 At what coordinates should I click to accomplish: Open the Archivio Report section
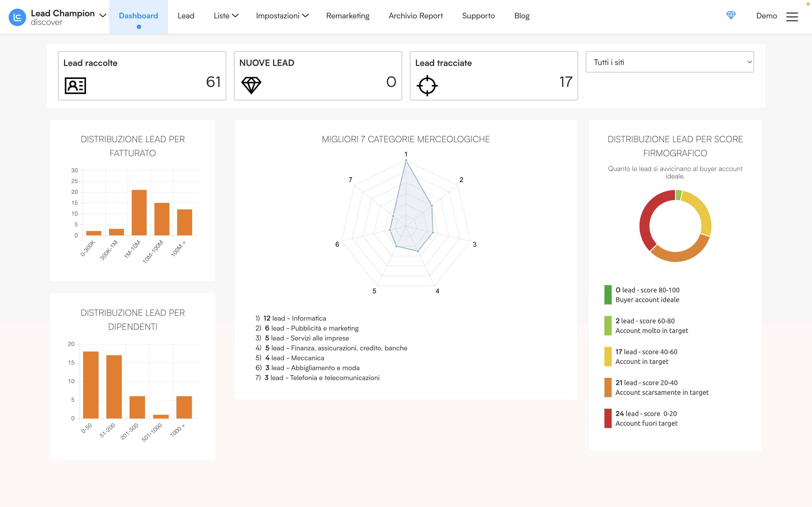point(415,15)
